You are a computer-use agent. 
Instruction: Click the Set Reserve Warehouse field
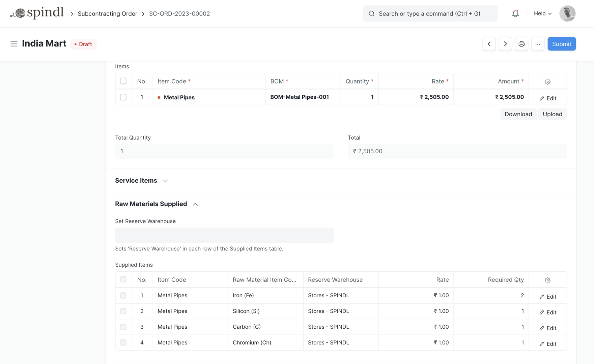pyautogui.click(x=224, y=235)
